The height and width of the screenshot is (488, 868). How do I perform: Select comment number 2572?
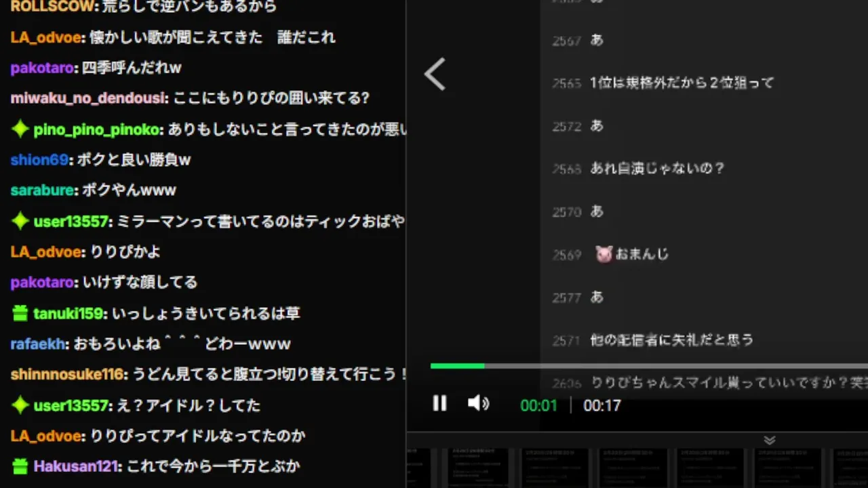(567, 126)
